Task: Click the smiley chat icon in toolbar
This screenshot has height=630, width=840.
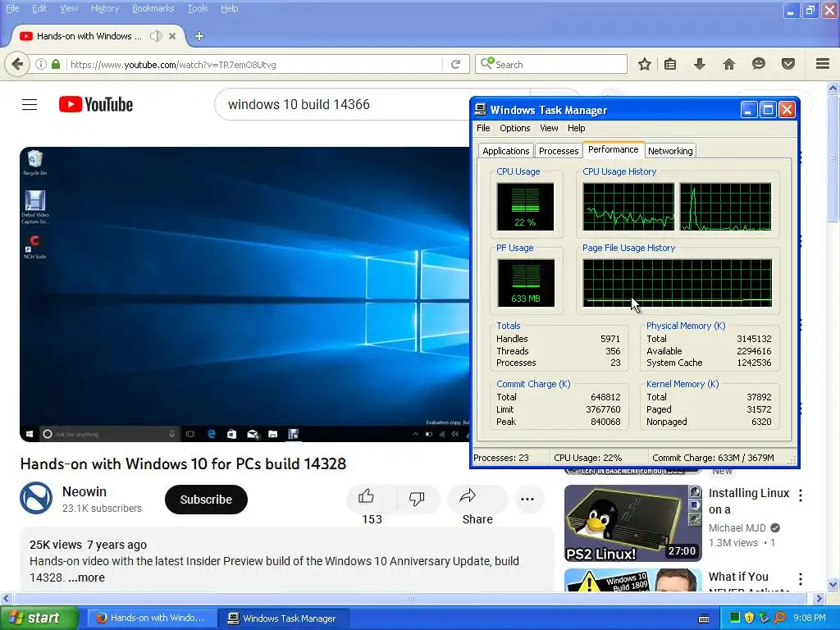Action: (758, 64)
